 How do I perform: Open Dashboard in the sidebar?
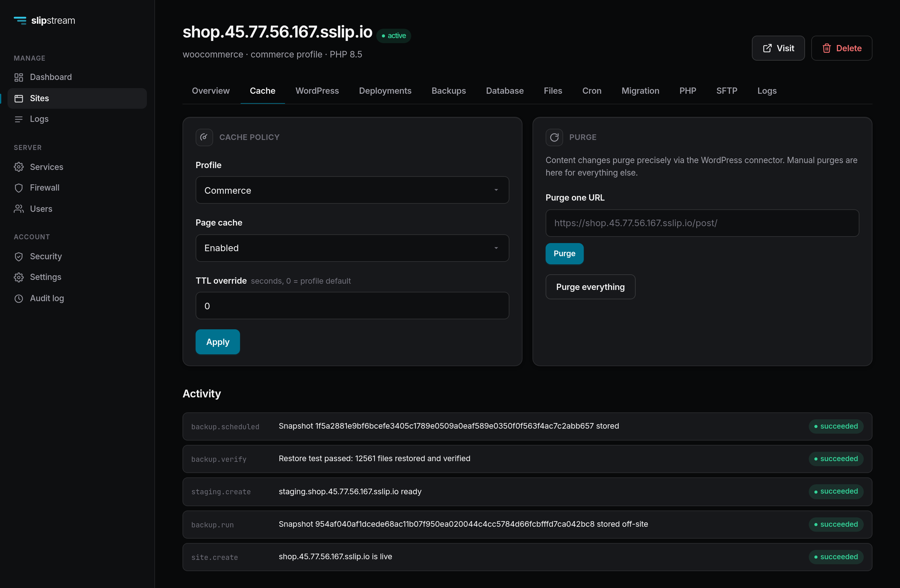(x=77, y=77)
